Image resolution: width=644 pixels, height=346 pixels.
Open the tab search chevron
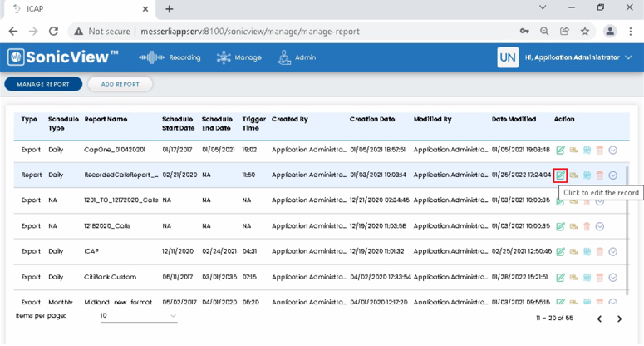(x=543, y=7)
